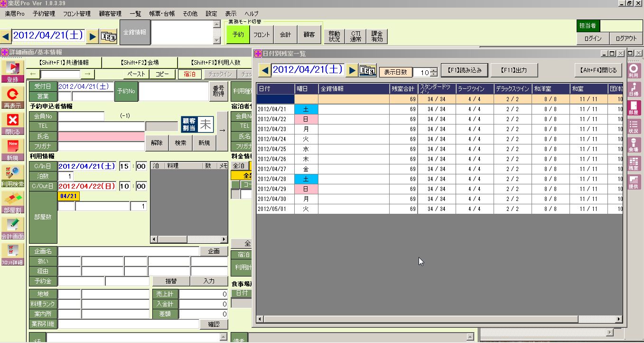Click the pink 氏名 input field

pos(101,136)
